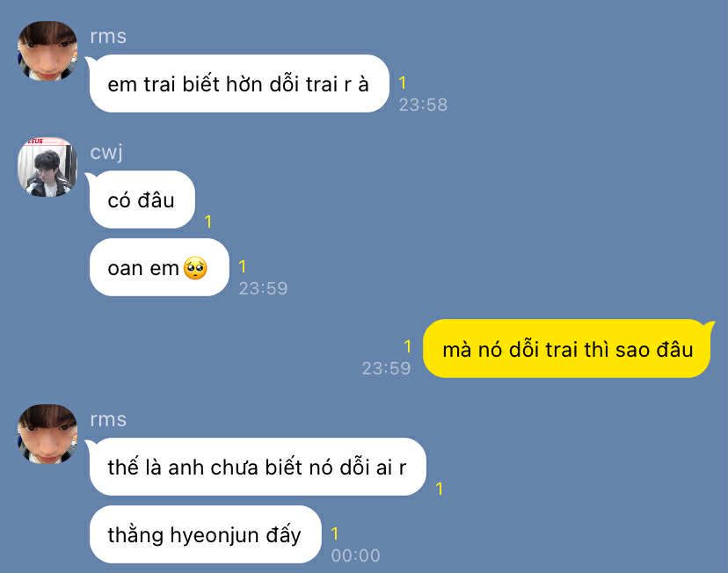Image resolution: width=728 pixels, height=573 pixels.
Task: Tap the 'cwj' sender name
Action: (x=106, y=152)
